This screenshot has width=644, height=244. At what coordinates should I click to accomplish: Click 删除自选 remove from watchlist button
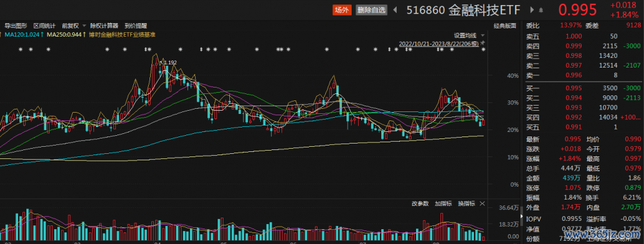(x=372, y=10)
